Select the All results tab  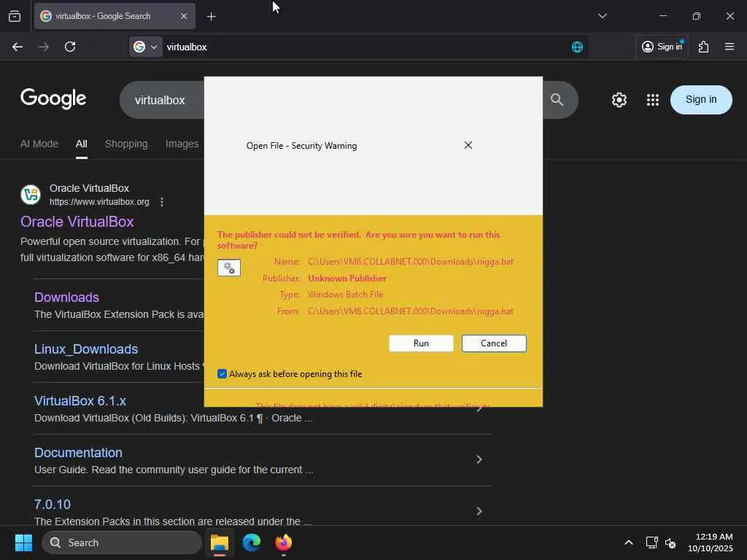click(x=82, y=144)
